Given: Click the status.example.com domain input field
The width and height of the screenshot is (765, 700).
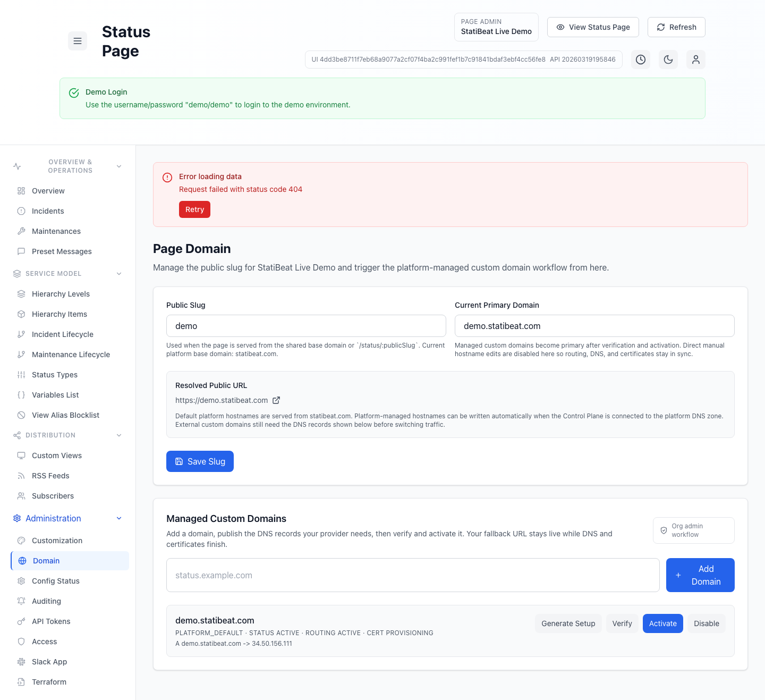Looking at the screenshot, I should (412, 575).
